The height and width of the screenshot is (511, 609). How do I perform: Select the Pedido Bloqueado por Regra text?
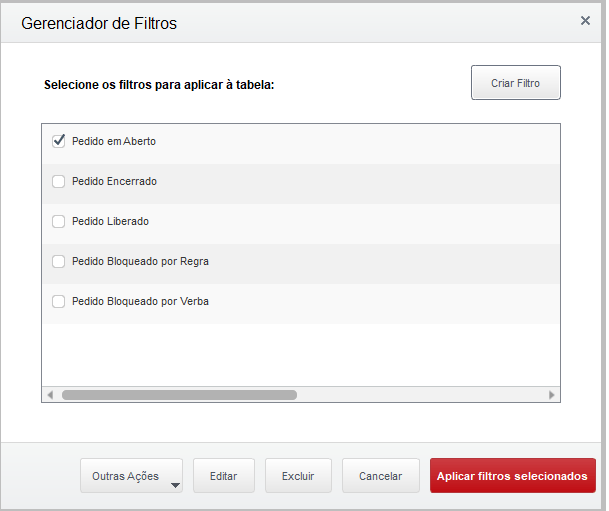coord(140,261)
